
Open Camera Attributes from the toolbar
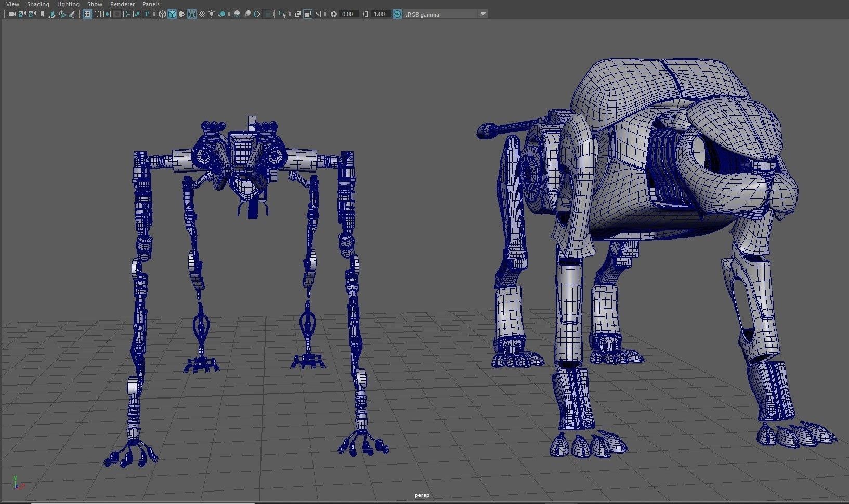pyautogui.click(x=32, y=14)
